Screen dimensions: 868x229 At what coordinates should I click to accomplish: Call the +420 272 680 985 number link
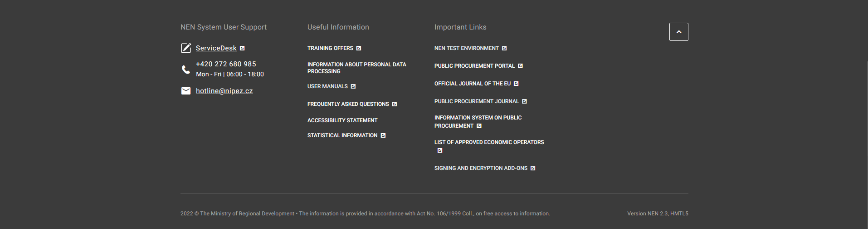tap(226, 64)
